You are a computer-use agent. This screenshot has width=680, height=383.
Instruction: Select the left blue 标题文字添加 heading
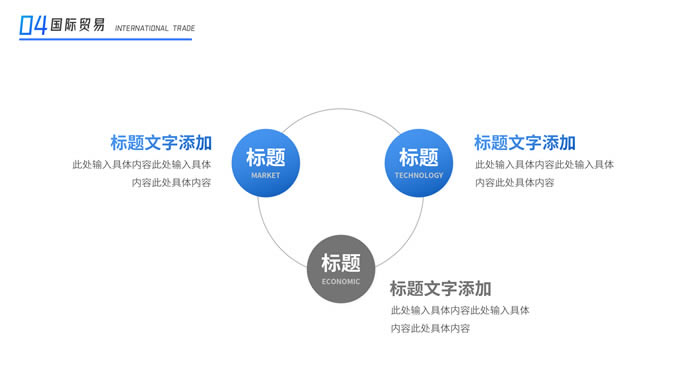(x=161, y=143)
